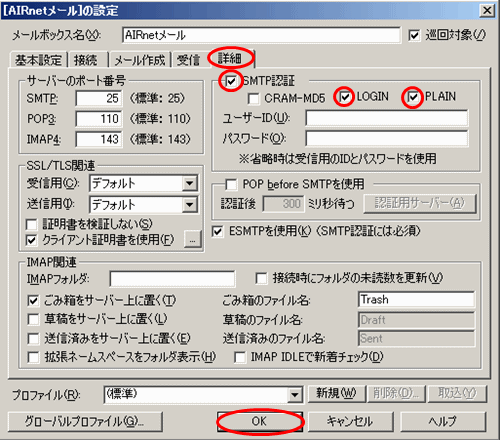Switch to the メール作成 tab

click(x=140, y=60)
